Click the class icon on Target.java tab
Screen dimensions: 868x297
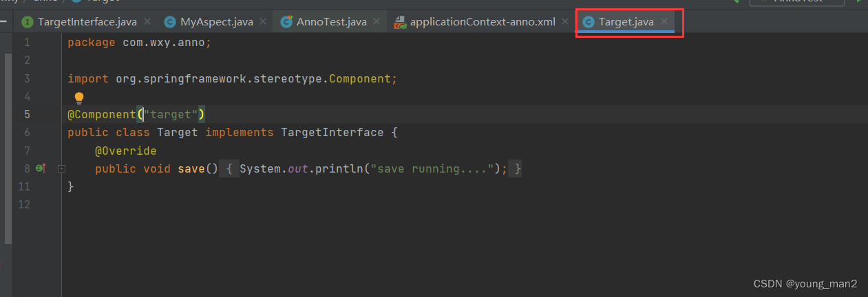click(x=589, y=22)
